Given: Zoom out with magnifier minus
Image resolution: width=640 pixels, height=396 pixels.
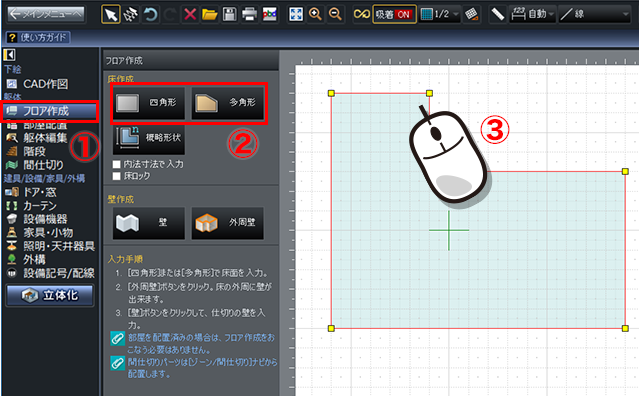Looking at the screenshot, I should click(x=335, y=14).
